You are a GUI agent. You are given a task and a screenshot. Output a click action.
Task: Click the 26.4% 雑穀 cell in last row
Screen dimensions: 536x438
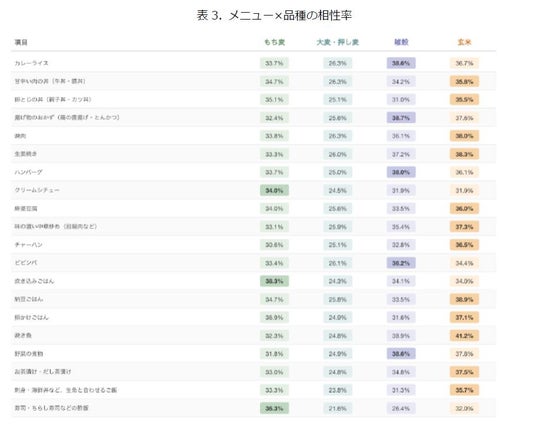tap(401, 408)
